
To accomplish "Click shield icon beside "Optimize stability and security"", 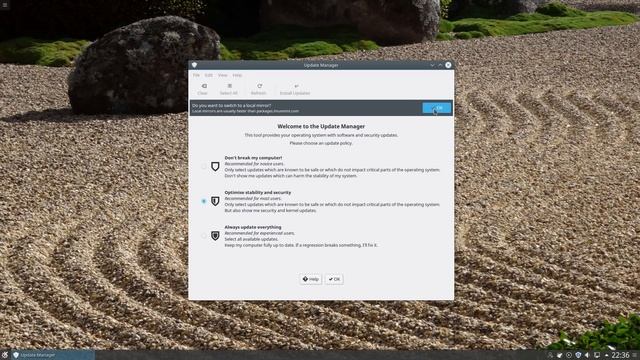I will tap(215, 201).
